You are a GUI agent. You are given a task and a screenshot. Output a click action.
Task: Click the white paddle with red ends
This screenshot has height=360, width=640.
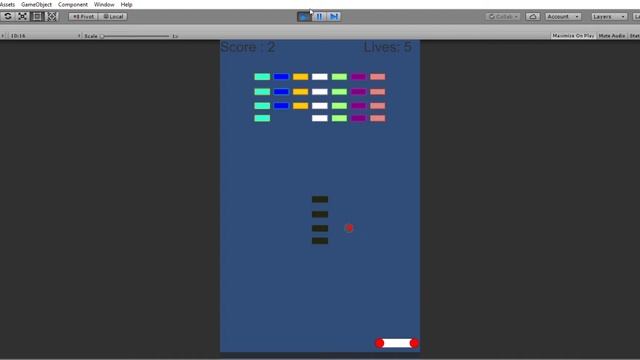pyautogui.click(x=397, y=343)
